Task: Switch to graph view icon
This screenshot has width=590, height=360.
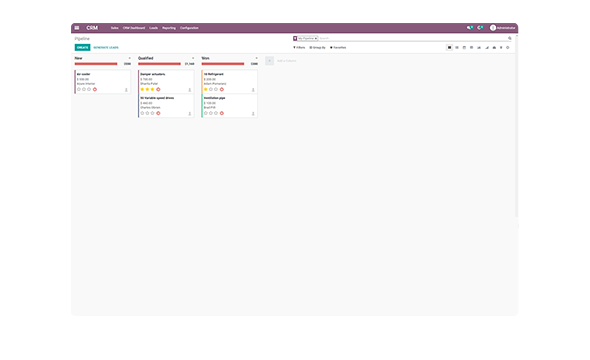Action: tap(479, 48)
